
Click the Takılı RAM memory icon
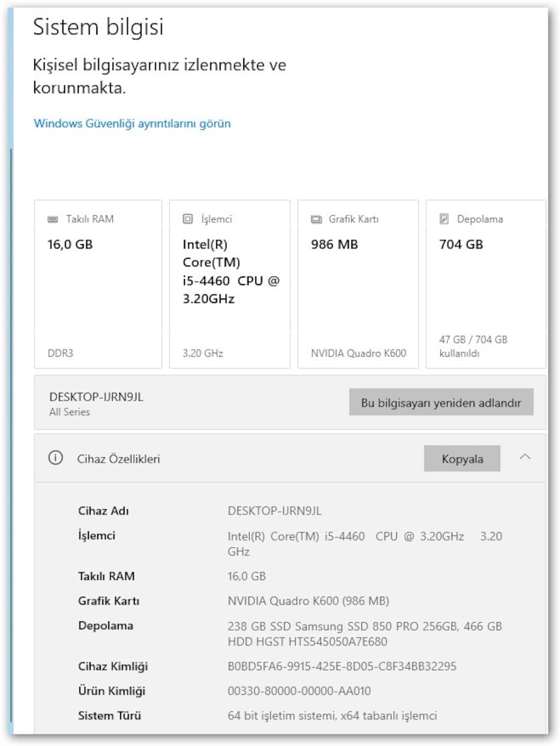click(52, 219)
